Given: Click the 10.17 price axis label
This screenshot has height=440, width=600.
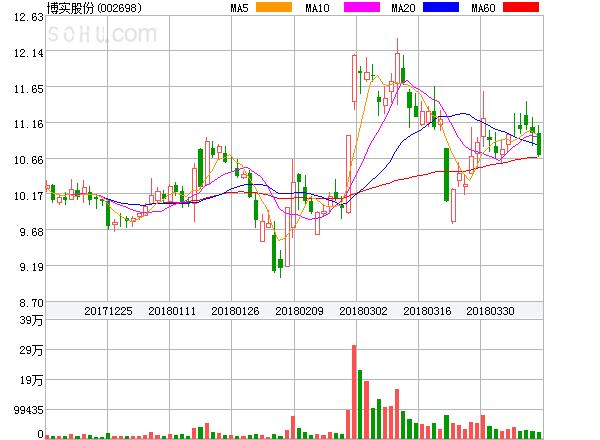Looking at the screenshot, I should click(x=29, y=196).
